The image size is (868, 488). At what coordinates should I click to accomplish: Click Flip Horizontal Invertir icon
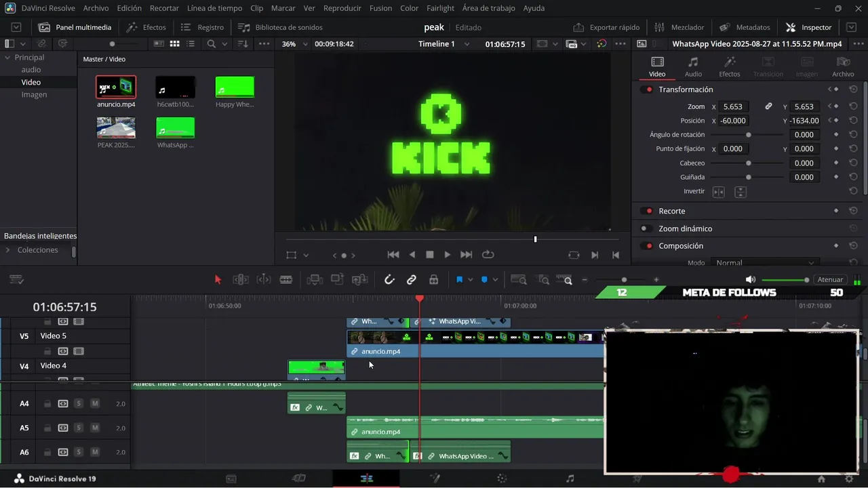719,192
